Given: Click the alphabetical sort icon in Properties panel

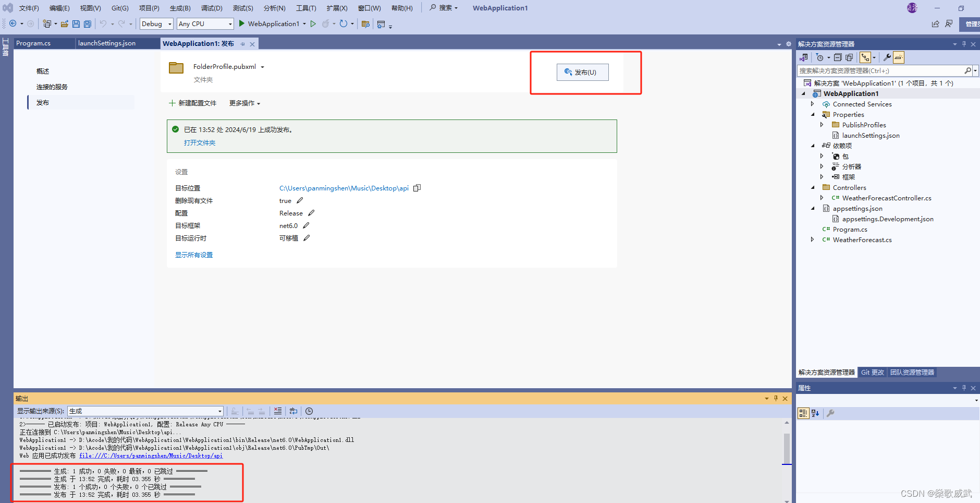Looking at the screenshot, I should coord(815,413).
